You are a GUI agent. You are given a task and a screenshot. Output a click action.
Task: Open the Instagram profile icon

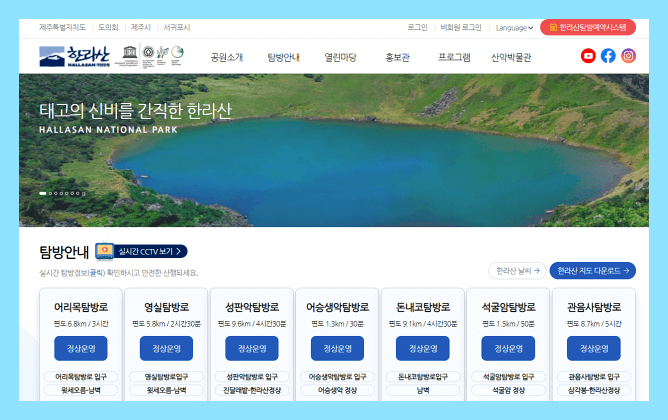point(628,56)
